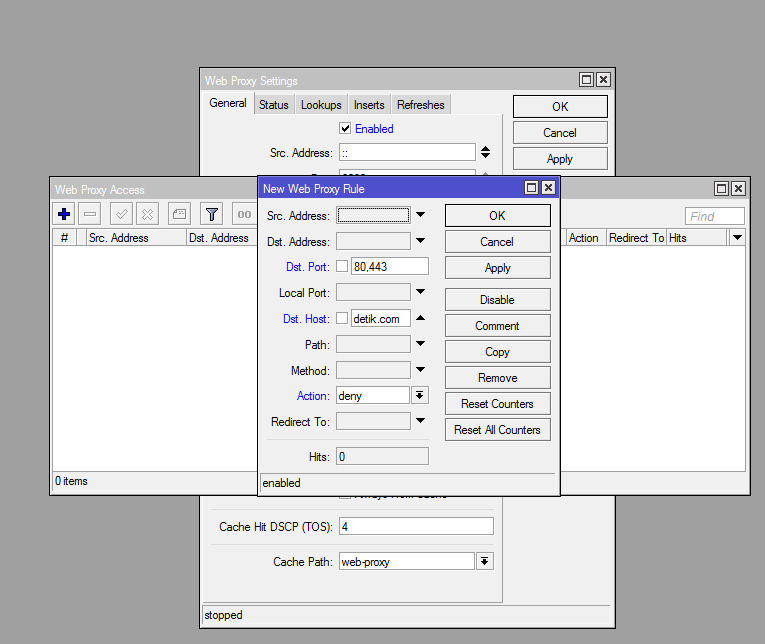Close the New Web Proxy Rule dialog
This screenshot has width=765, height=644.
548,188
